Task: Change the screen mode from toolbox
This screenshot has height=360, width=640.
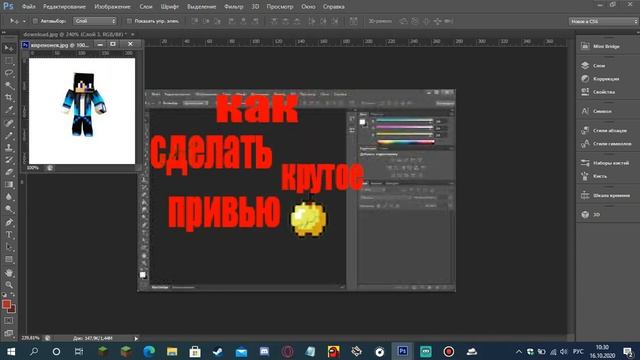Action: [x=9, y=333]
